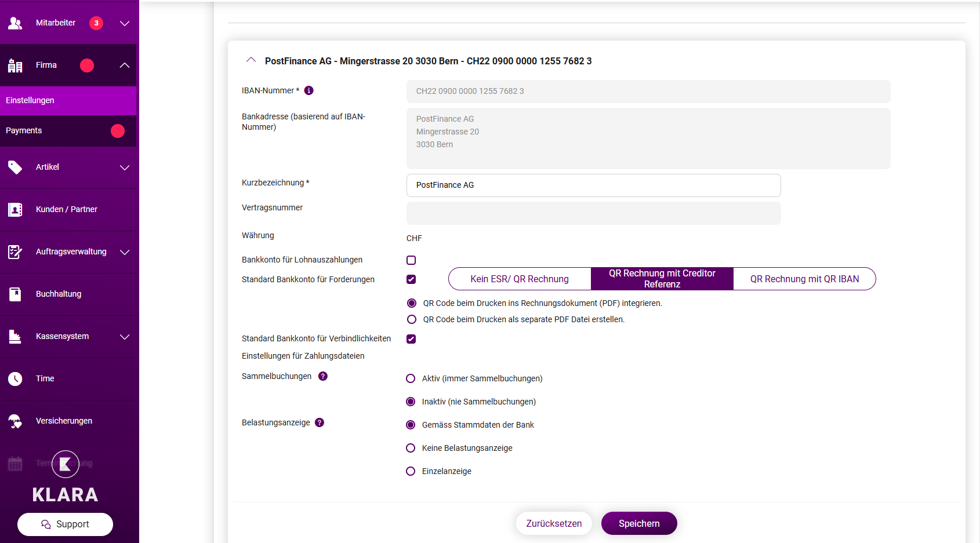Open the Belastungsanzeige help icon
The width and height of the screenshot is (980, 543).
pos(320,422)
